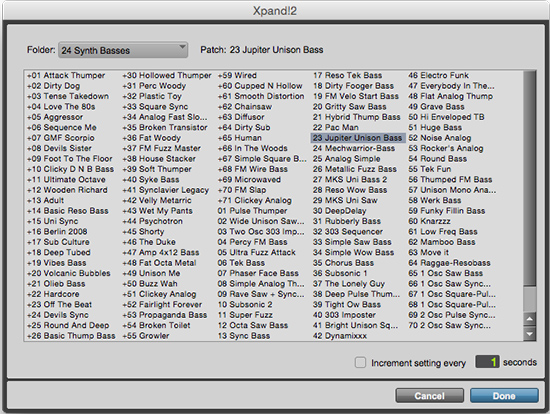Select patch +07 GMF Scorpio
Screen dimensions: 550x414
point(61,138)
